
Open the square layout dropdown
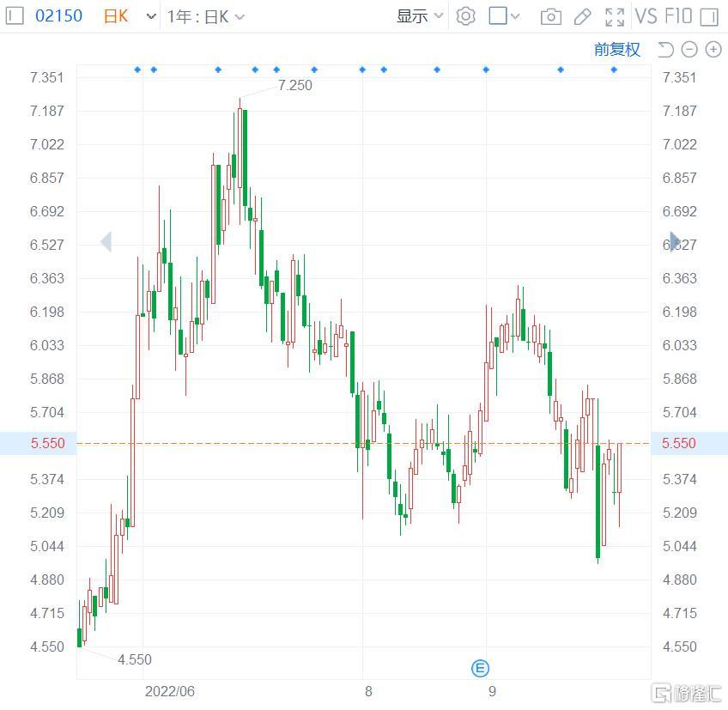coord(504,16)
